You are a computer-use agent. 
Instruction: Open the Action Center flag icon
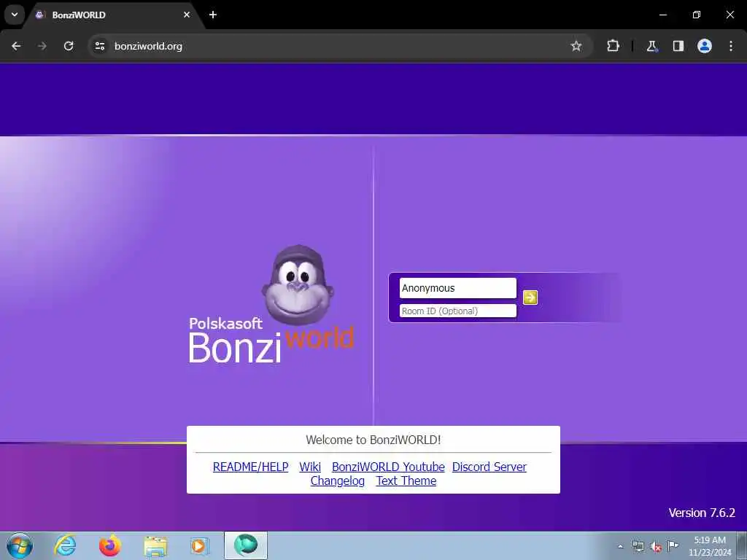pyautogui.click(x=673, y=545)
